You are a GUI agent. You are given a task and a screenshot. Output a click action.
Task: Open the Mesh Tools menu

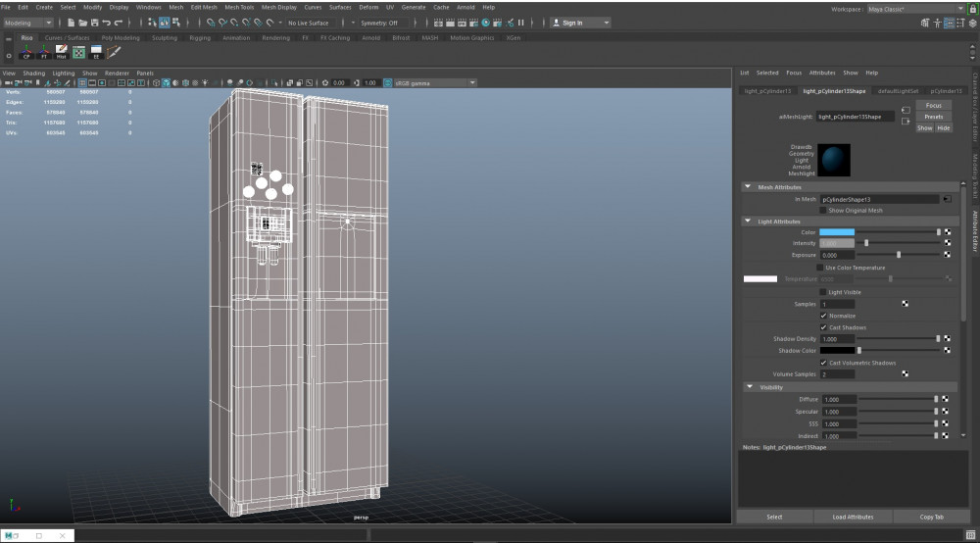coord(239,7)
